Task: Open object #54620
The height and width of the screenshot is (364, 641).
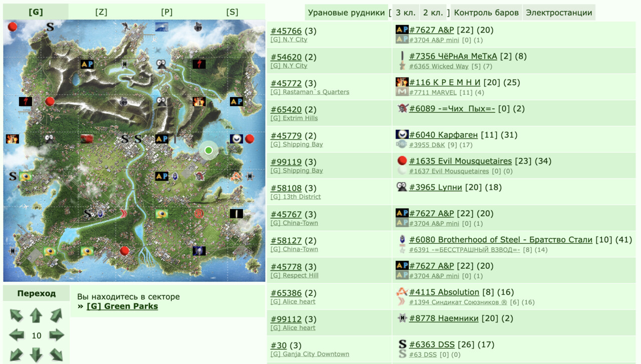Action: tap(286, 57)
